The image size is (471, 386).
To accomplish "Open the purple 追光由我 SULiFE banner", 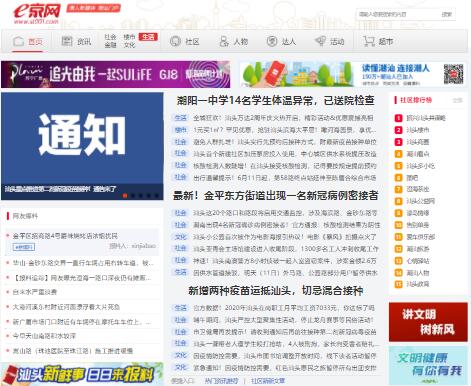I will tap(115, 74).
